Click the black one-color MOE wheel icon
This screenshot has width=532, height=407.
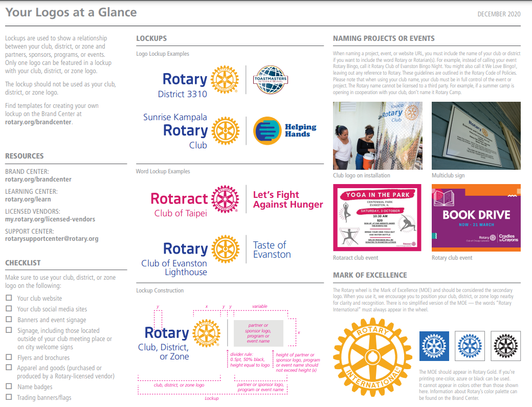pos(505,346)
